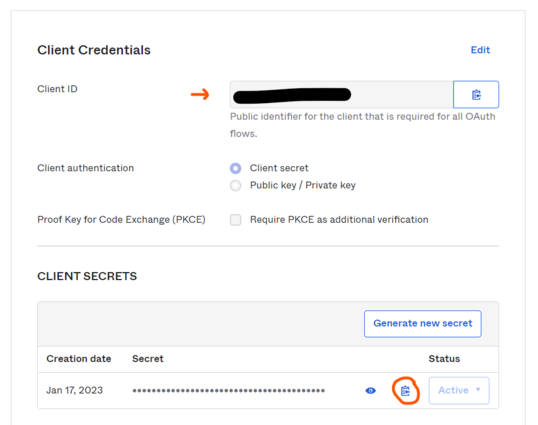Click the Status column header

[x=444, y=359]
